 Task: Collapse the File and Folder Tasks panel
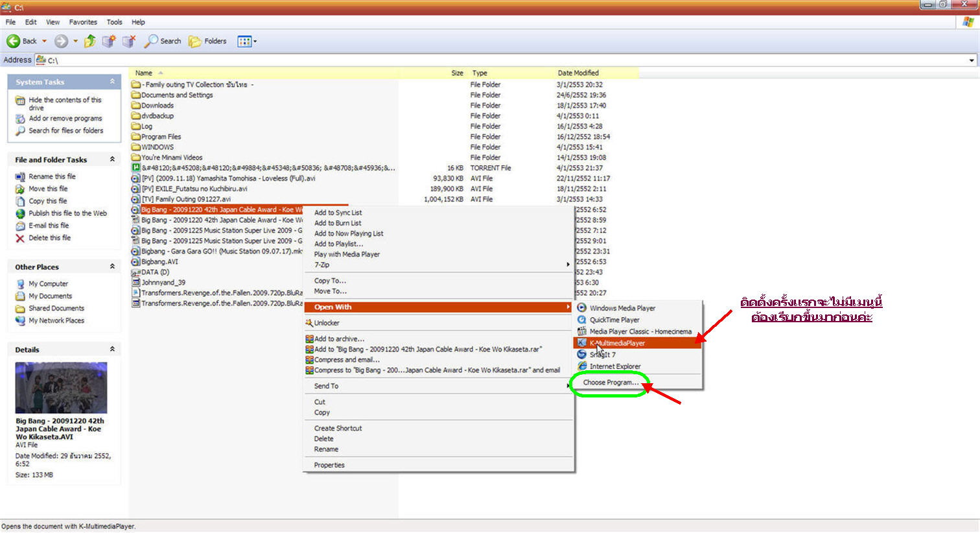click(x=112, y=159)
